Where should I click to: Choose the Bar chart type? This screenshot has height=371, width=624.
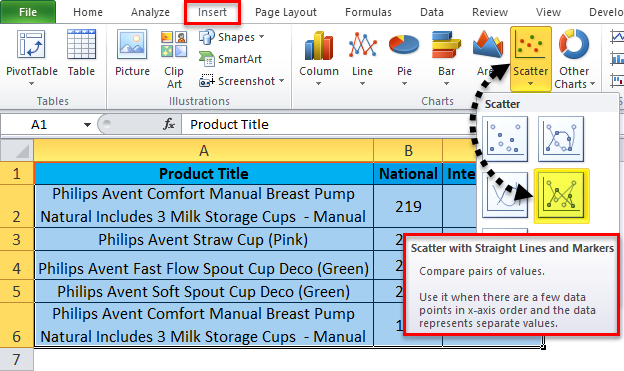click(446, 58)
